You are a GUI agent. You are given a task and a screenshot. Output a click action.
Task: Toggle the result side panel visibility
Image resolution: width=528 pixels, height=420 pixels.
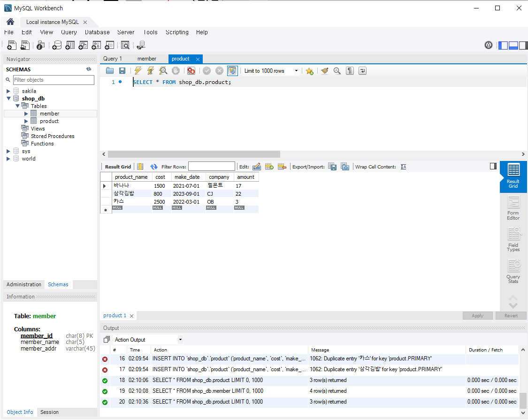493,166
